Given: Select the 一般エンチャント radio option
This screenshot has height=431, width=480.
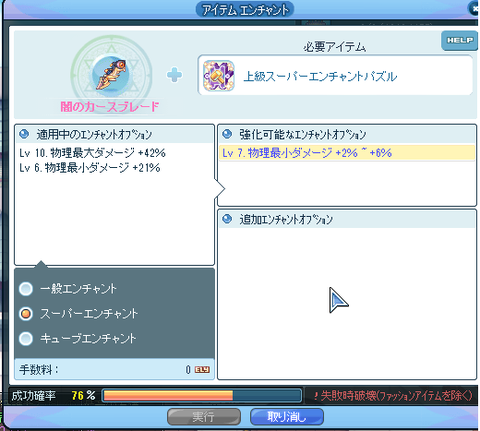Looking at the screenshot, I should [26, 289].
